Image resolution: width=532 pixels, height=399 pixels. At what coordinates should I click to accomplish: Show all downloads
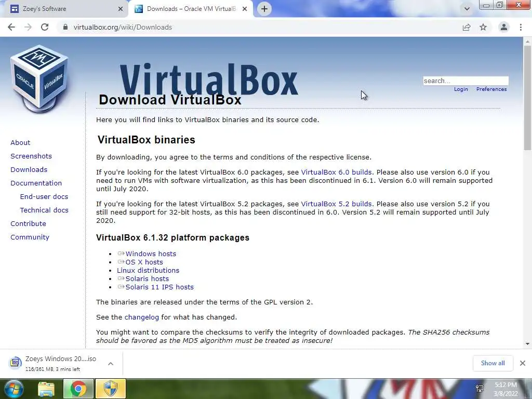pyautogui.click(x=493, y=363)
